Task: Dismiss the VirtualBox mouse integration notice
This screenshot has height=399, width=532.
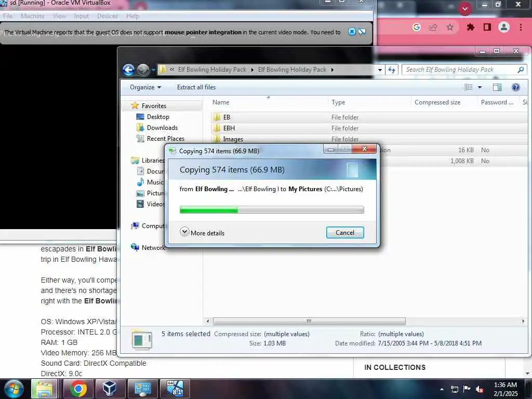Action: [x=352, y=32]
